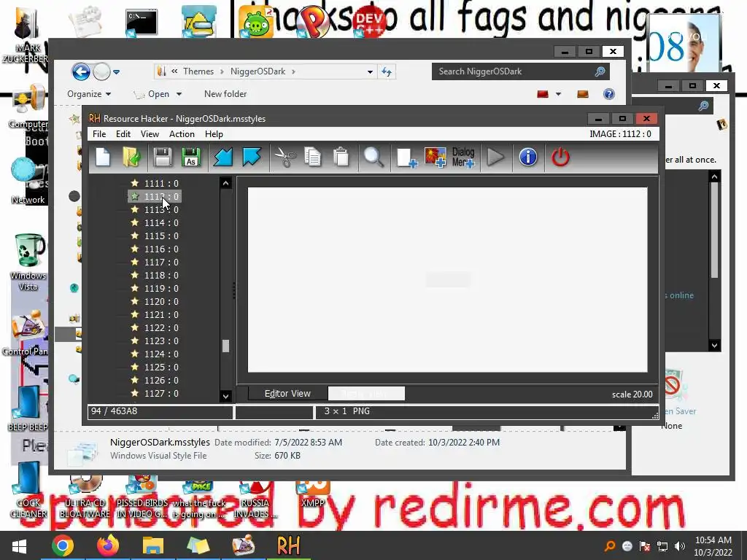This screenshot has height=560, width=747.
Task: Click the resource tree scroll up arrow
Action: click(226, 183)
